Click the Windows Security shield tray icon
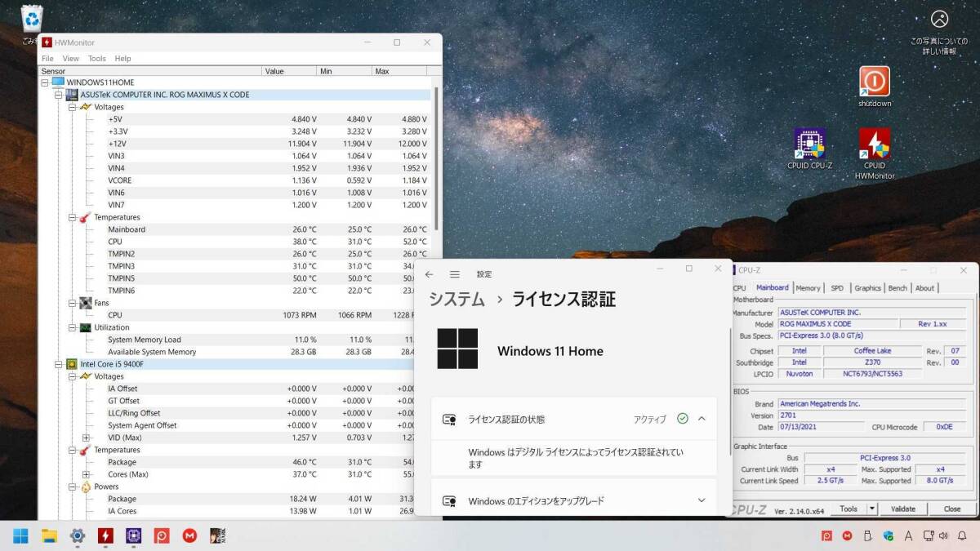 (x=889, y=535)
